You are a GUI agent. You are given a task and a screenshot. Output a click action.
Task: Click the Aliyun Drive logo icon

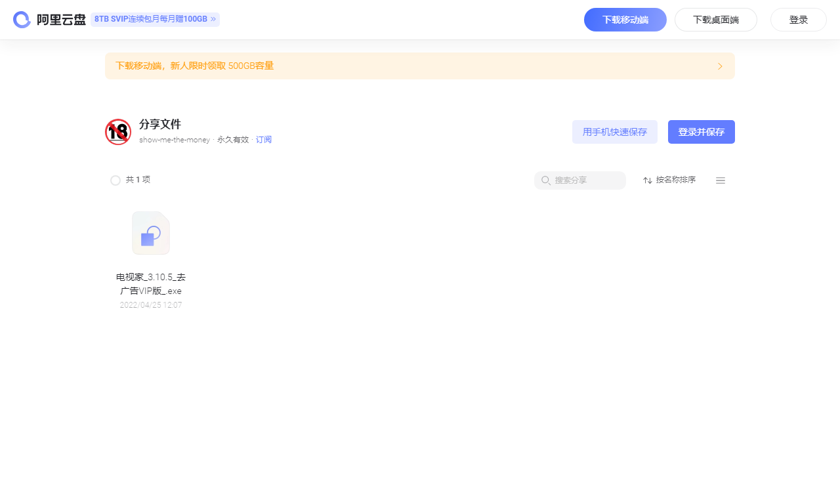(x=22, y=20)
